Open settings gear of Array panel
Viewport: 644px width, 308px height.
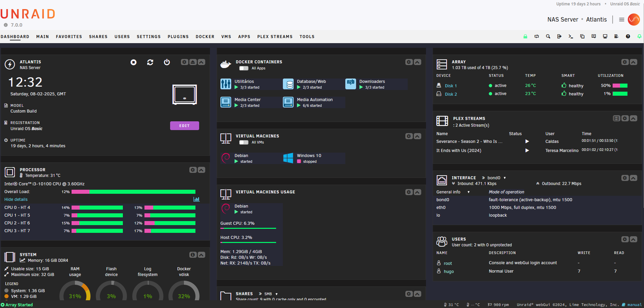pos(625,62)
